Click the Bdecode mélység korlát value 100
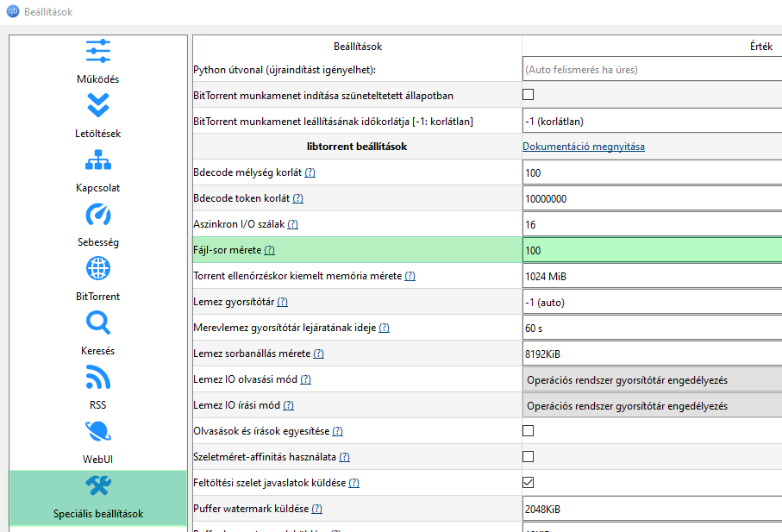The width and height of the screenshot is (782, 532). pos(652,173)
